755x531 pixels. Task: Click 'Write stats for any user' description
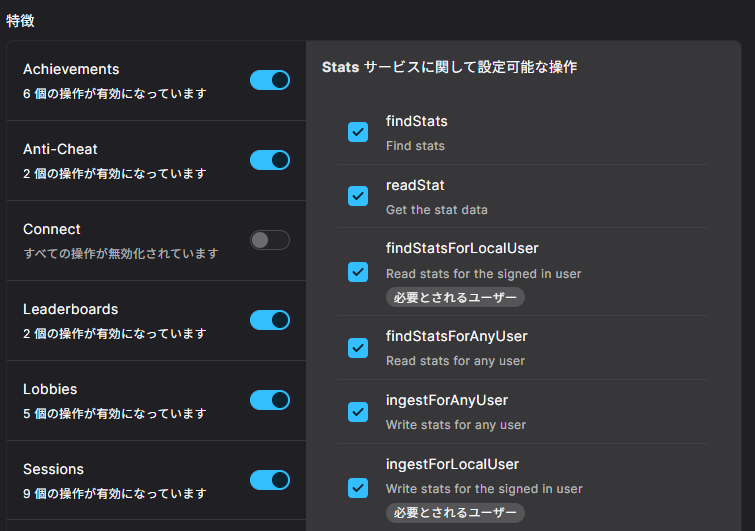(x=456, y=425)
